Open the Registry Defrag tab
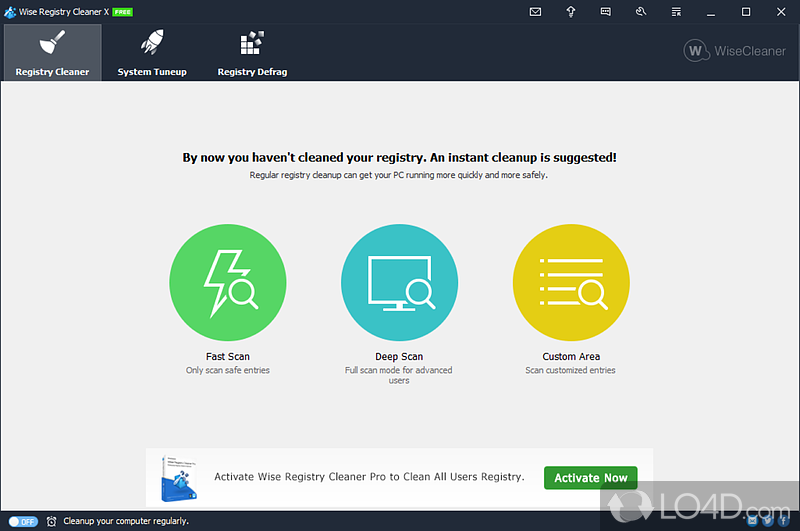Image resolution: width=800 pixels, height=531 pixels. (x=252, y=53)
